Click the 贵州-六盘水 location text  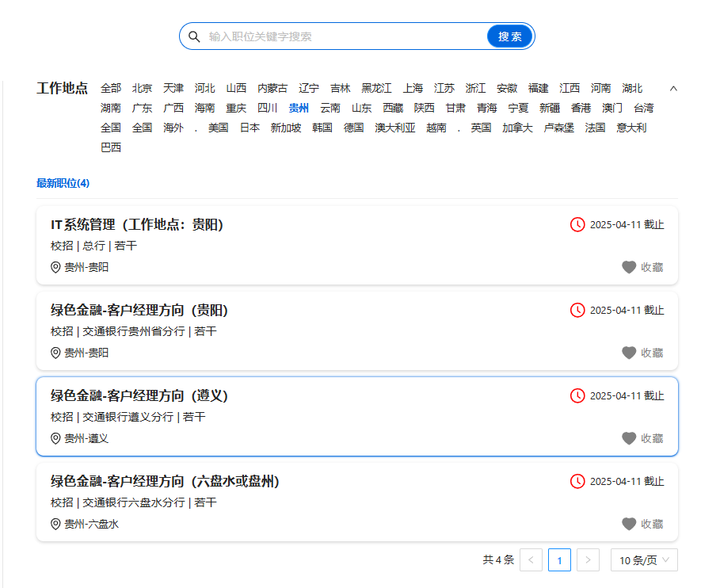pyautogui.click(x=92, y=524)
